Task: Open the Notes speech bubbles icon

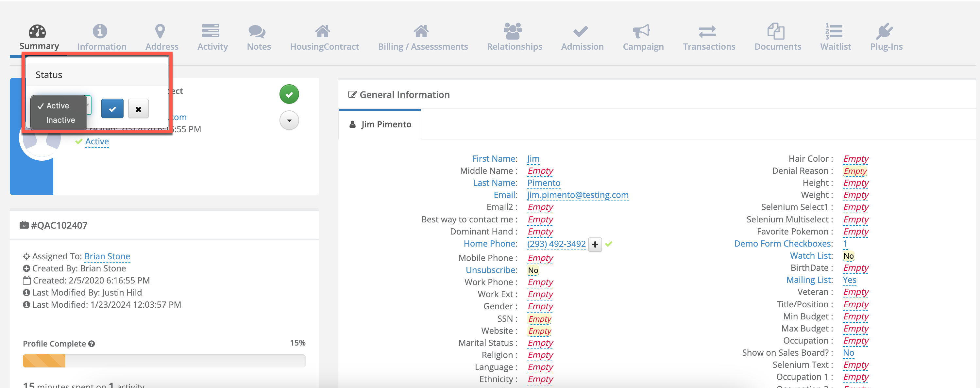Action: (257, 31)
